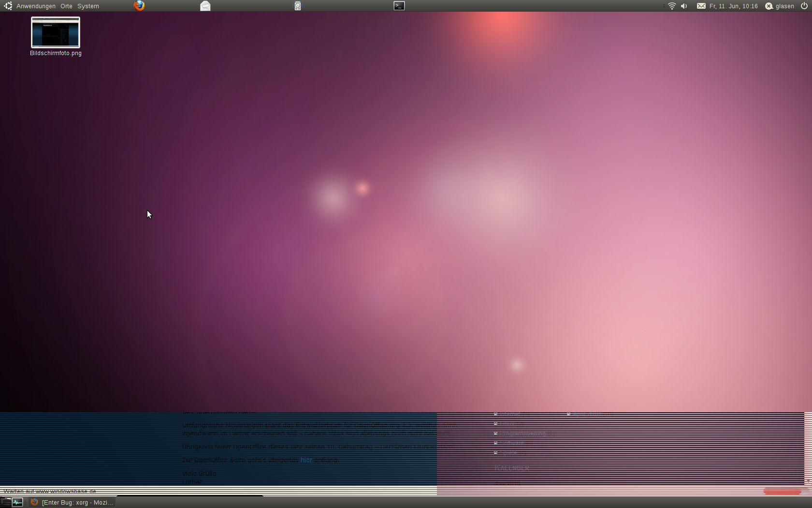Open the Anwendungen menu
The width and height of the screenshot is (812, 508).
36,6
